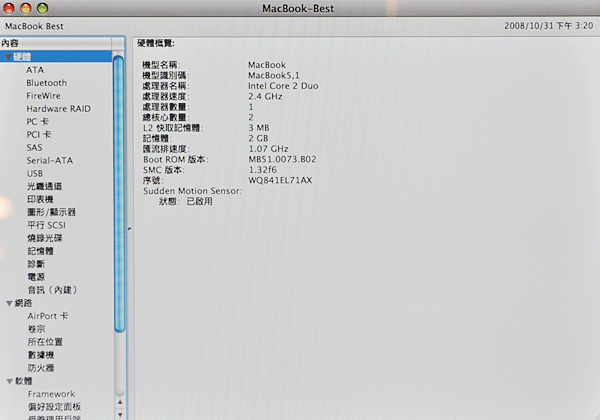This screenshot has height=420, width=600.
Task: Select USB in the hardware list
Action: tap(35, 174)
